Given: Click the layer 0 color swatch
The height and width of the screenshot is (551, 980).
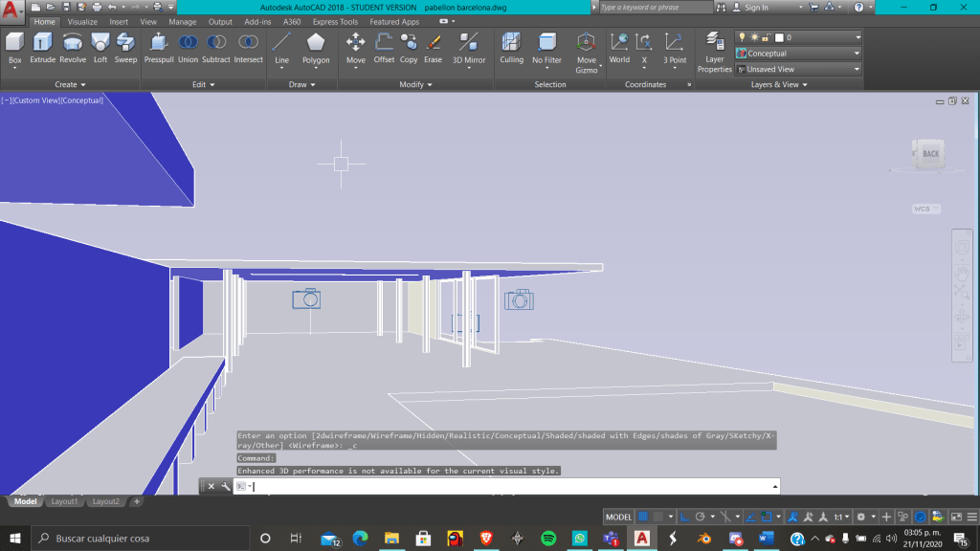Looking at the screenshot, I should tap(778, 37).
